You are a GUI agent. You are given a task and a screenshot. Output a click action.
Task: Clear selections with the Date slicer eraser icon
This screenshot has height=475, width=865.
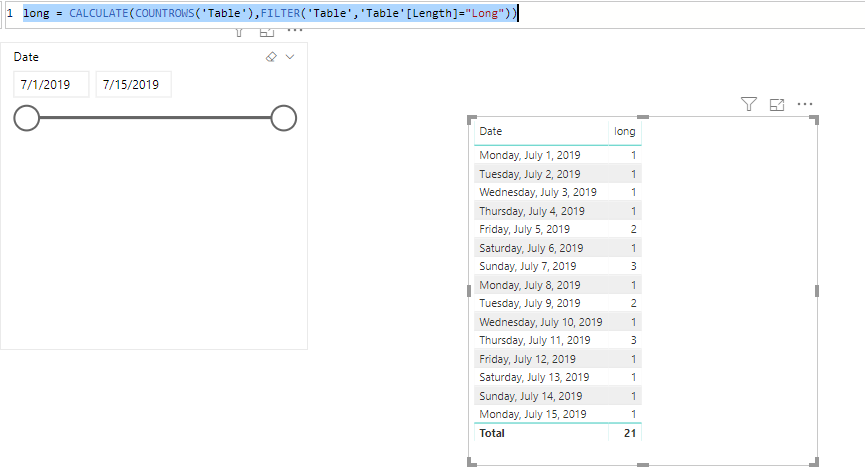[x=271, y=57]
